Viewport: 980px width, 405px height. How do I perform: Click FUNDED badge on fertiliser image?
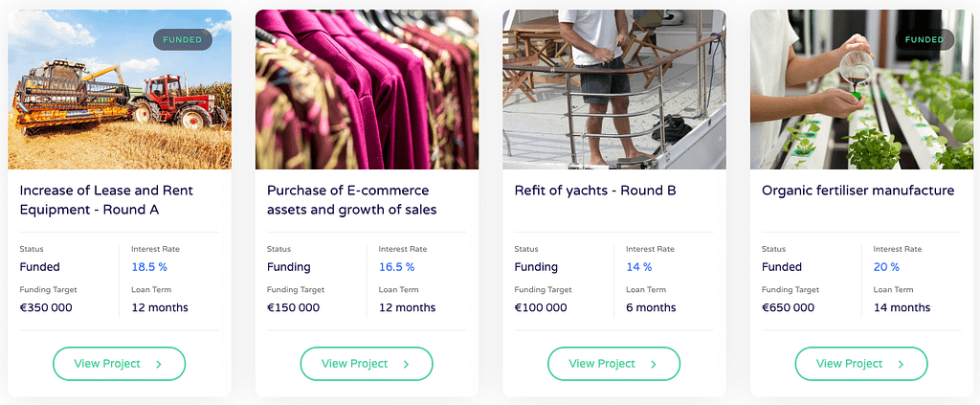pos(924,40)
